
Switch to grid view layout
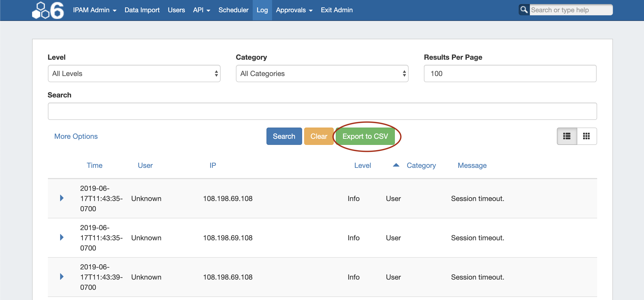586,136
